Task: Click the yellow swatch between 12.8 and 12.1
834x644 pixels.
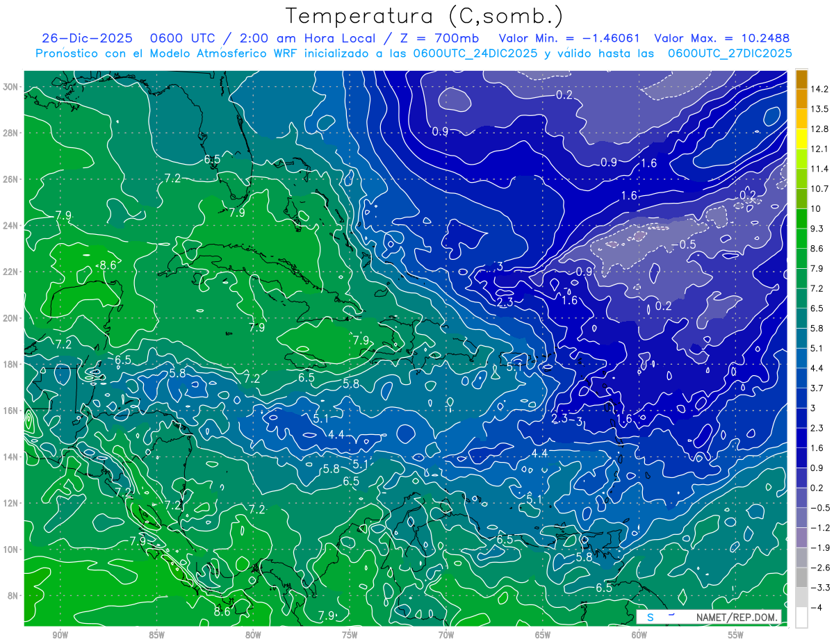Action: pyautogui.click(x=801, y=139)
